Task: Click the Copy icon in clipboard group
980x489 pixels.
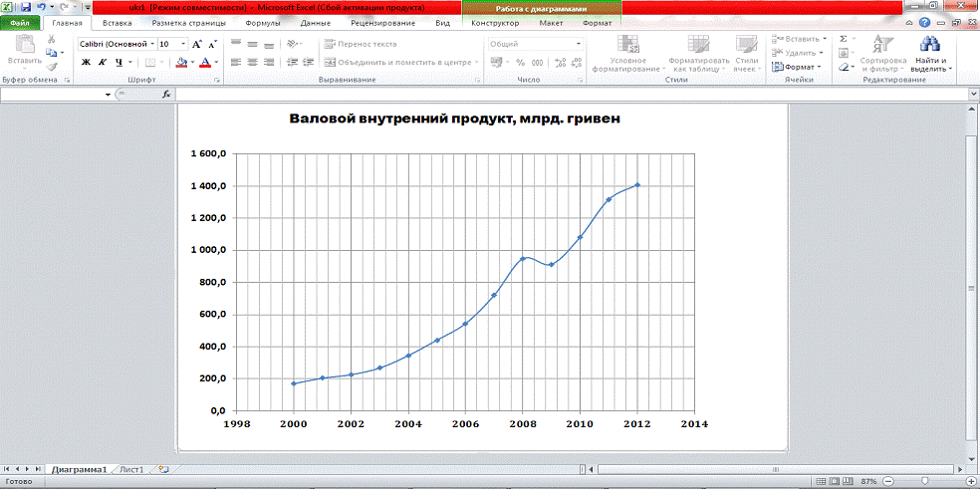Action: [x=52, y=53]
